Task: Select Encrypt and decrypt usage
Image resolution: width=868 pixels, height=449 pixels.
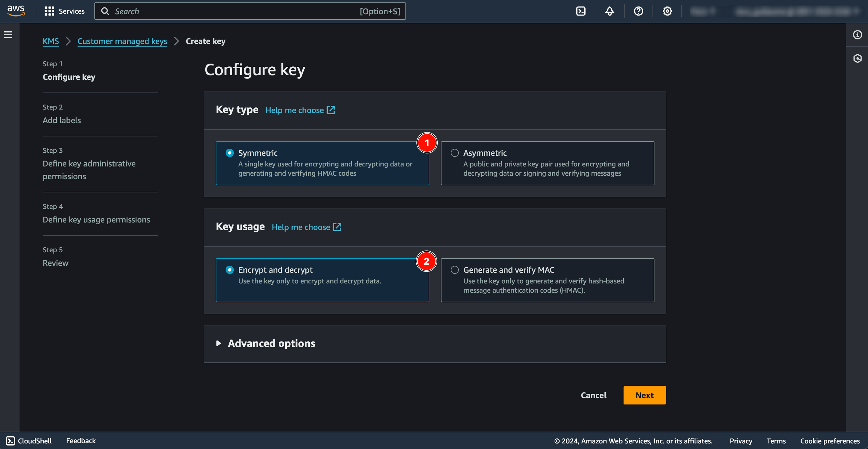Action: click(322, 280)
